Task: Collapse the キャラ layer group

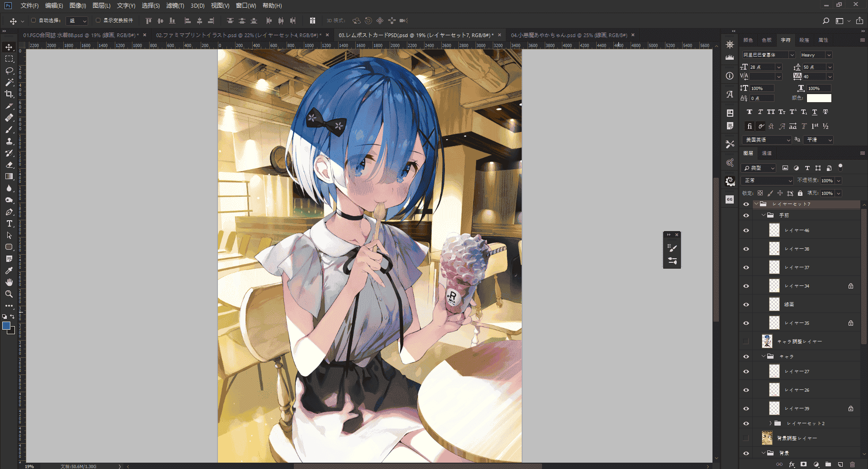Action: click(764, 356)
